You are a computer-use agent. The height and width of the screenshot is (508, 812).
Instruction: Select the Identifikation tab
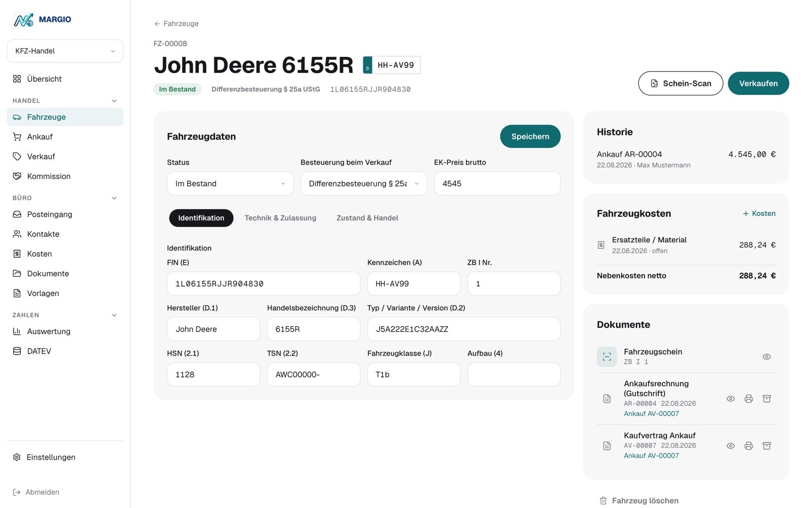coord(201,218)
